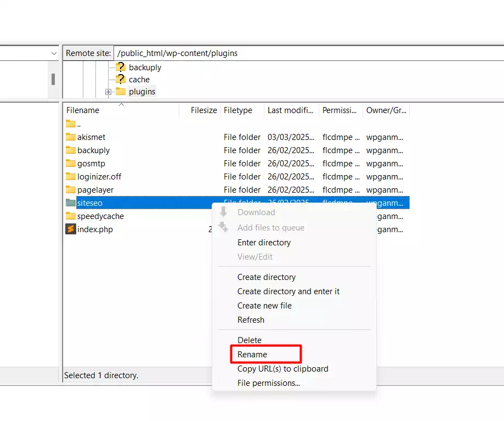Screen dimensions: 504x421
Task: Click the index.php Sublime file icon
Action: [x=71, y=229]
